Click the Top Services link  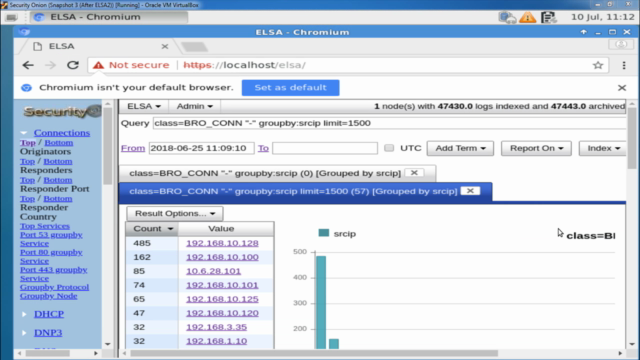(x=45, y=226)
